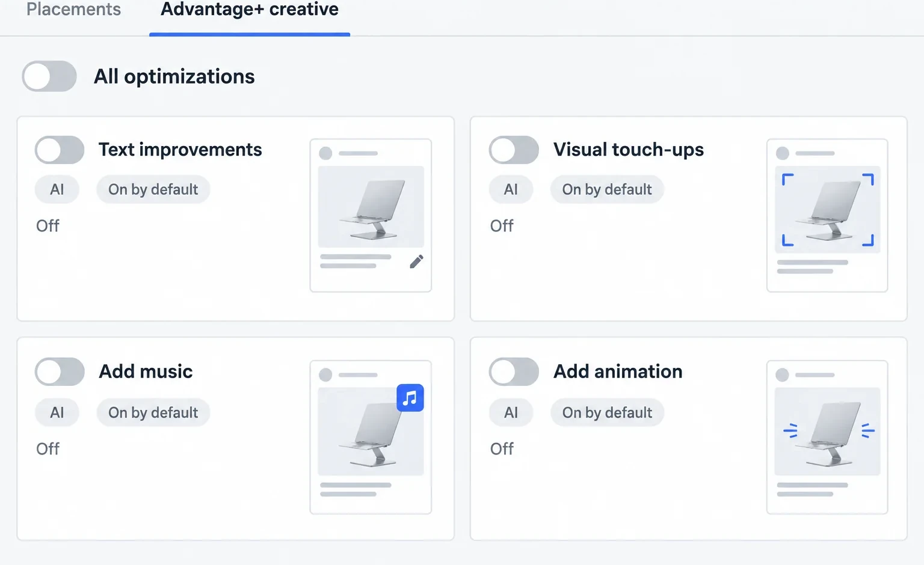Turn on the Text improvements switch
Image resolution: width=924 pixels, height=565 pixels.
click(60, 150)
